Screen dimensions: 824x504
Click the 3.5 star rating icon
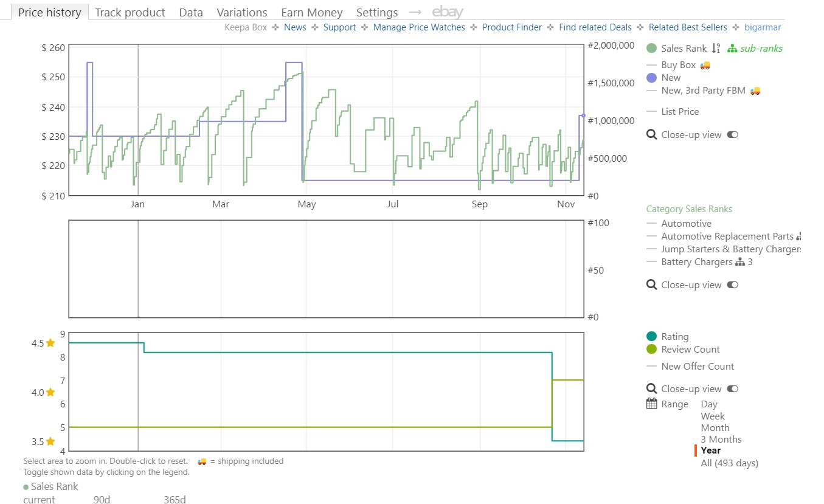(50, 442)
